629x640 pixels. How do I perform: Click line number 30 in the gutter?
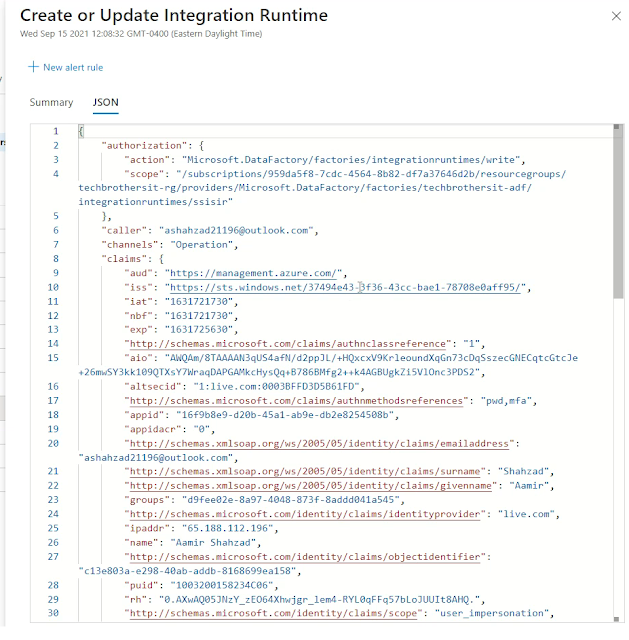pos(53,613)
